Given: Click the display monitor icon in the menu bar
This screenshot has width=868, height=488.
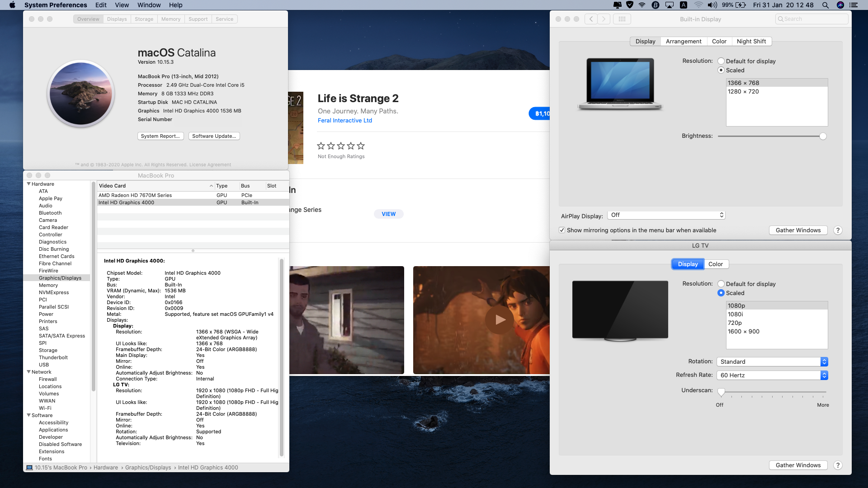Looking at the screenshot, I should click(x=617, y=5).
